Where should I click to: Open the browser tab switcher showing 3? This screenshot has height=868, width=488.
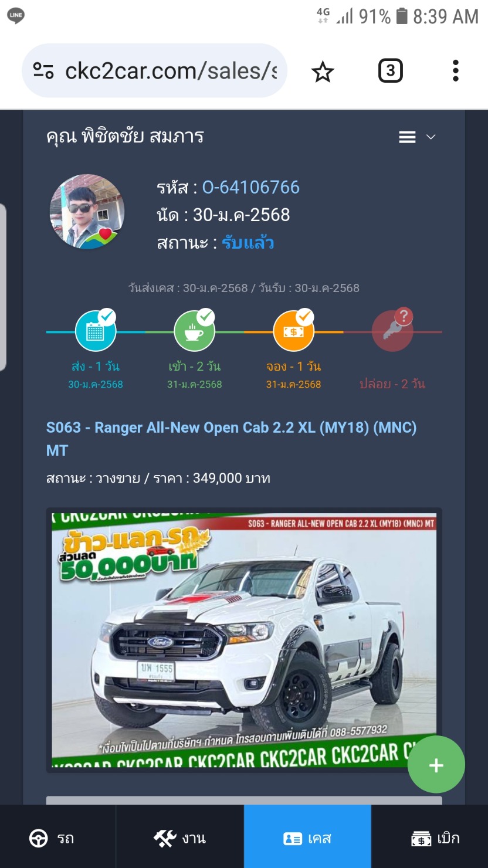[x=390, y=71]
